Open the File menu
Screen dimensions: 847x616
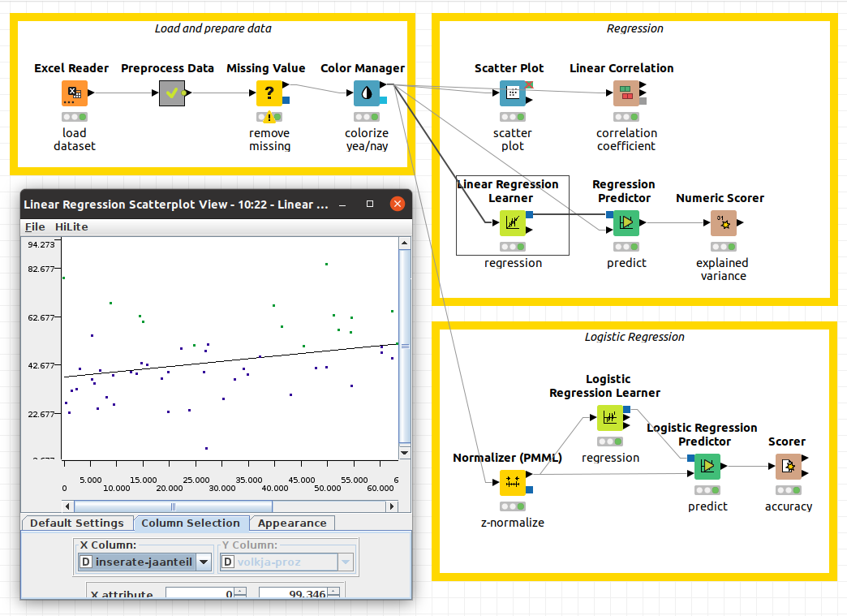35,226
